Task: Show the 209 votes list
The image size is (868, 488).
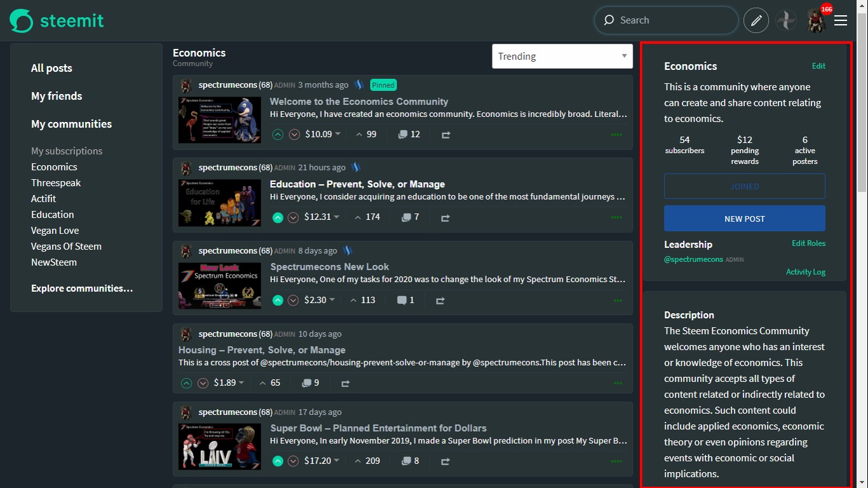Action: point(367,461)
